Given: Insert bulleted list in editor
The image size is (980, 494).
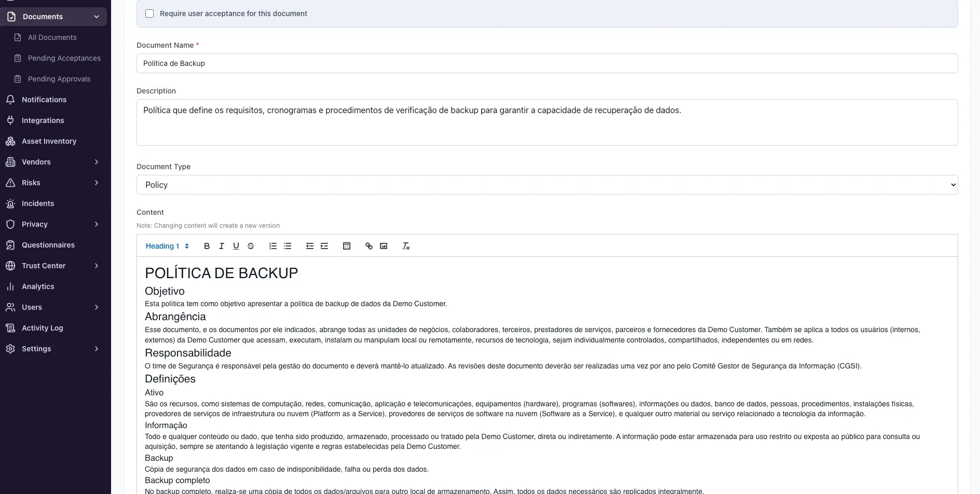Looking at the screenshot, I should (287, 246).
